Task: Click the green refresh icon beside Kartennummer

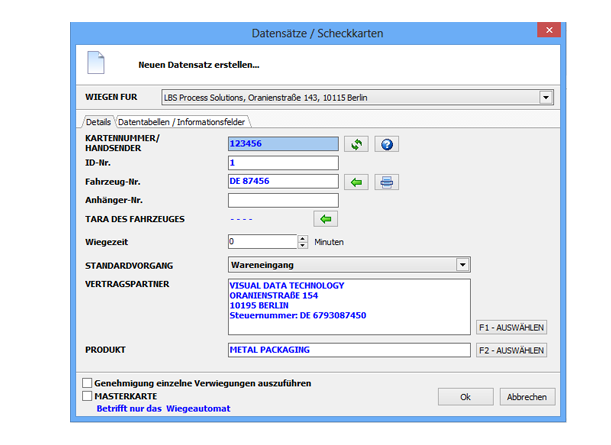Action: [357, 144]
